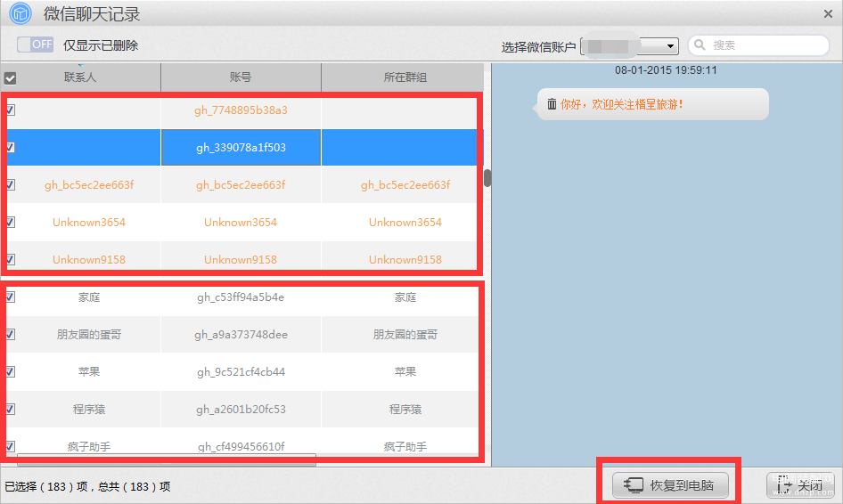Uncheck the Unknown9158 row checkbox
This screenshot has width=843, height=504.
coord(10,259)
